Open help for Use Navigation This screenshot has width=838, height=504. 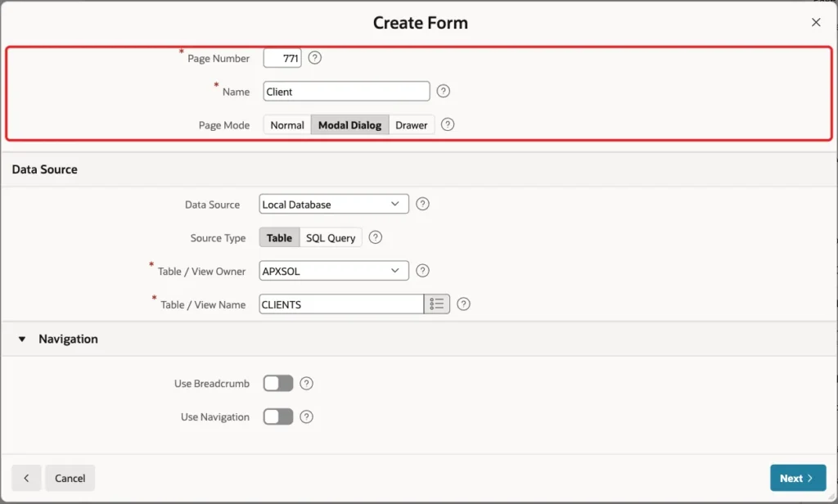point(306,417)
